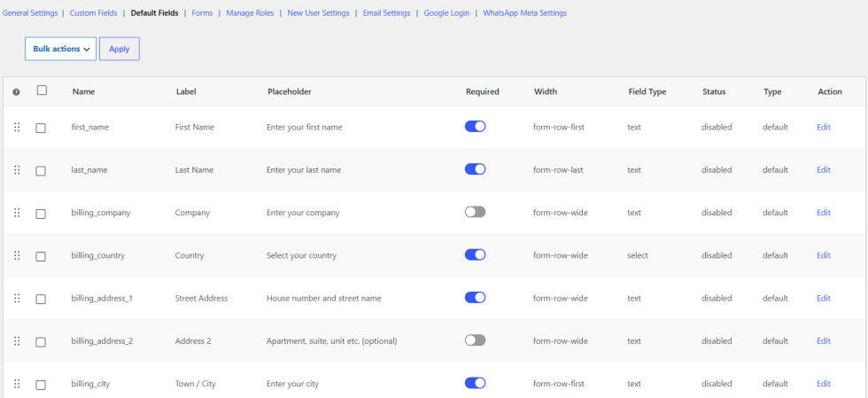
Task: Check the billing_city row checkbox
Action: [x=41, y=385]
